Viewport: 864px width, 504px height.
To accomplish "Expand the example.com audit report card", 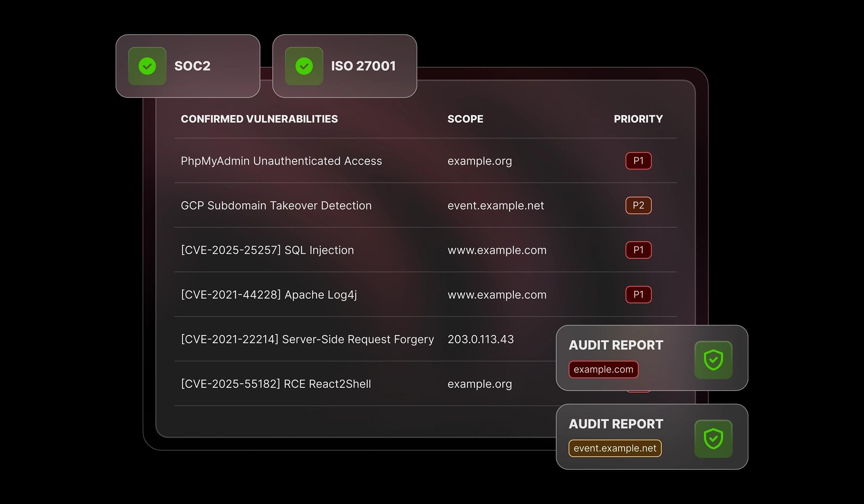I will point(651,358).
